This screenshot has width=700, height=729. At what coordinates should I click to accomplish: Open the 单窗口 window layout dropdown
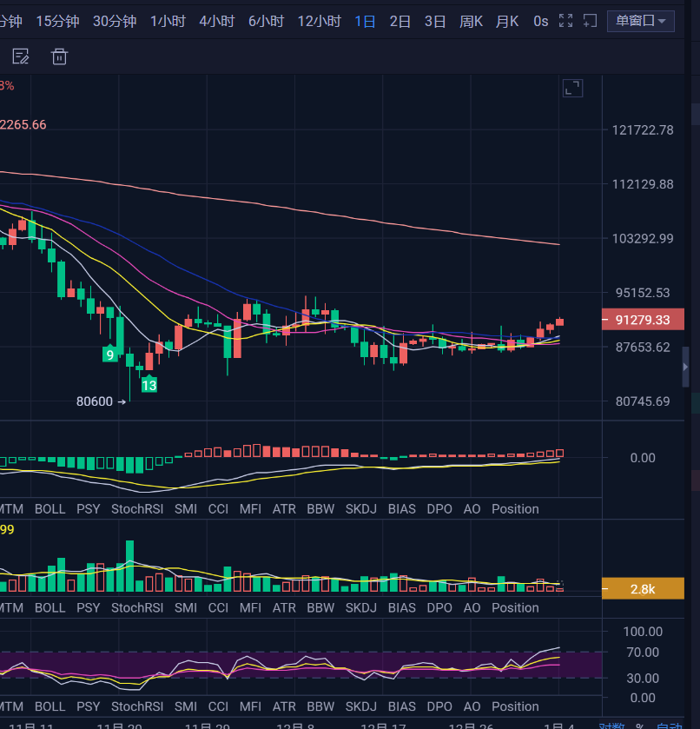click(641, 21)
